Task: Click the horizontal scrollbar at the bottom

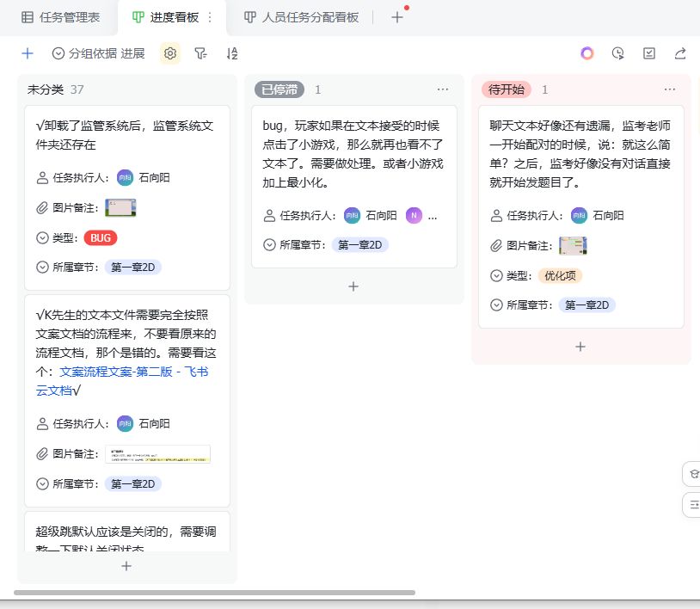Action: tap(214, 593)
